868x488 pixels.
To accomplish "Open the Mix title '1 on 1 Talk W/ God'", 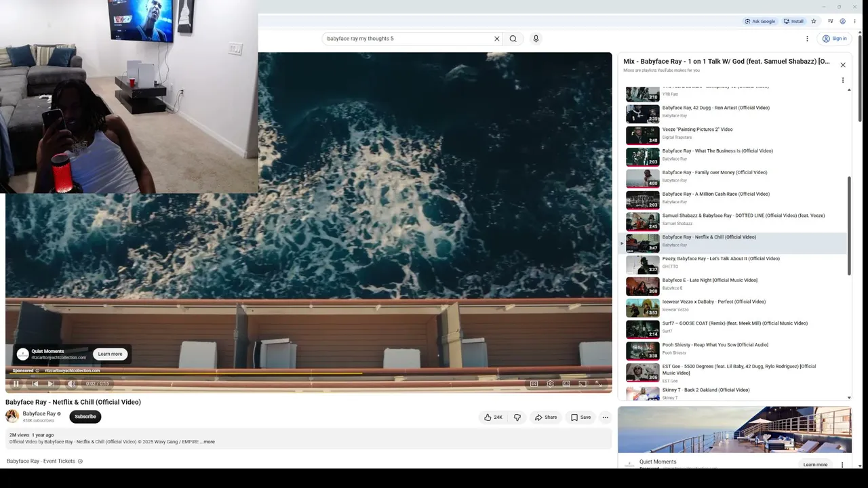I will tap(726, 62).
